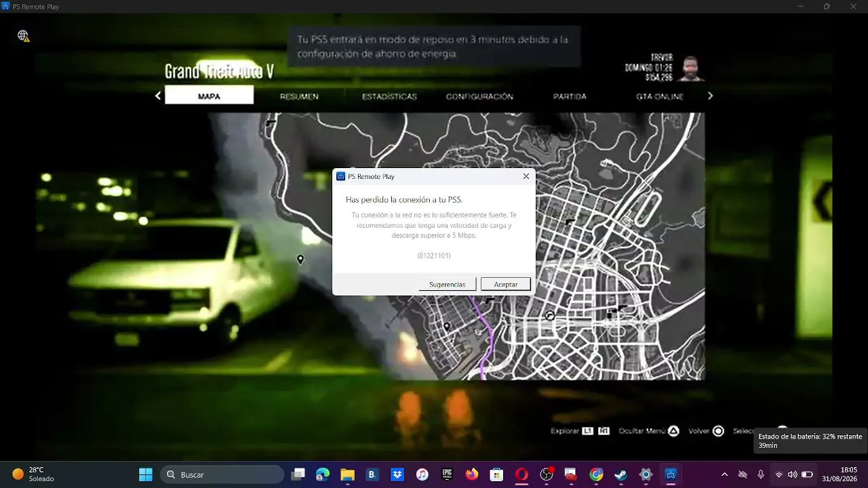
Task: Switch to the RESUMEN tab
Action: pos(299,96)
